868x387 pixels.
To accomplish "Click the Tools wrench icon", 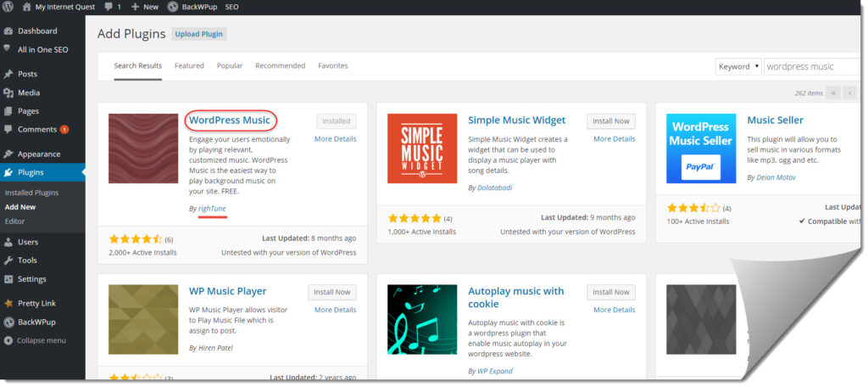I will [x=8, y=260].
